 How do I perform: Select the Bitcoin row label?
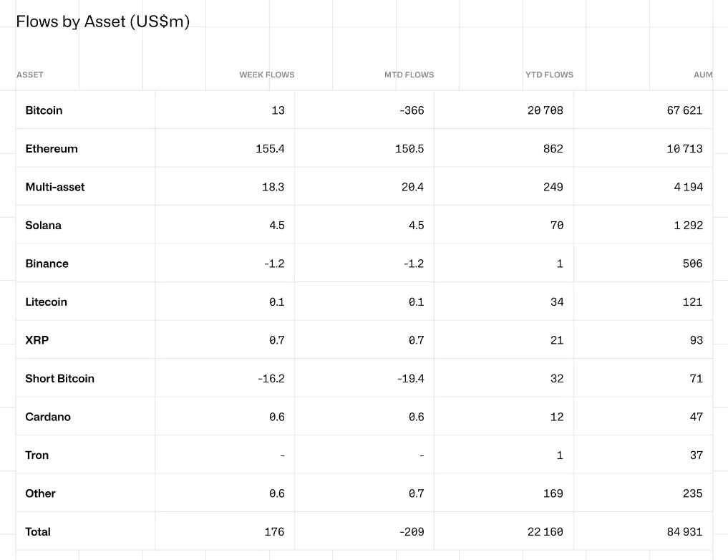click(44, 110)
